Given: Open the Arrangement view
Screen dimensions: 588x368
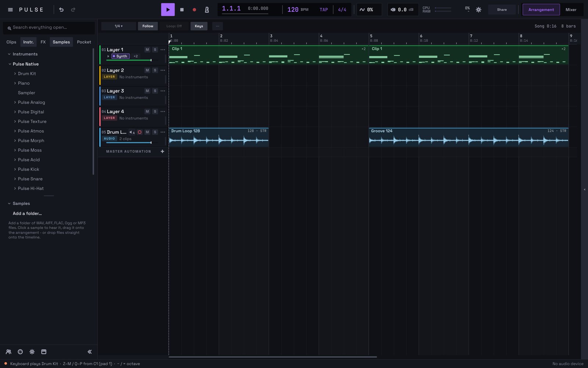Looking at the screenshot, I should point(541,10).
